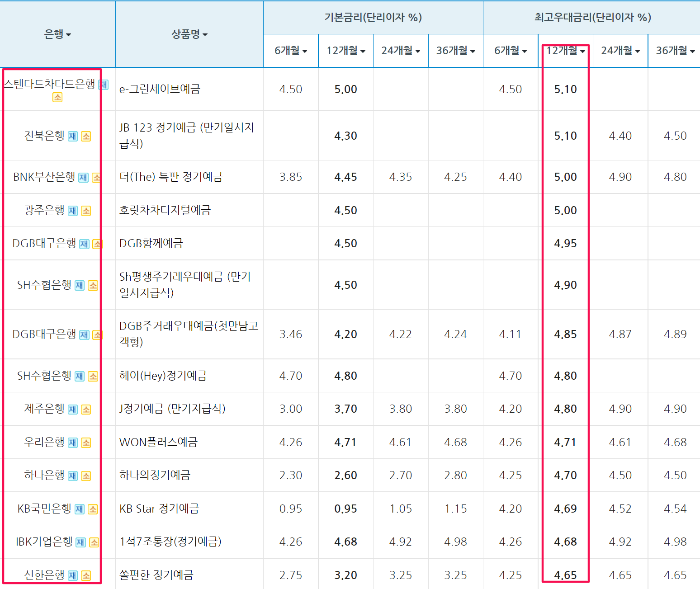
Task: Click the 2.75 rate in 신한은행 row
Action: pyautogui.click(x=291, y=575)
